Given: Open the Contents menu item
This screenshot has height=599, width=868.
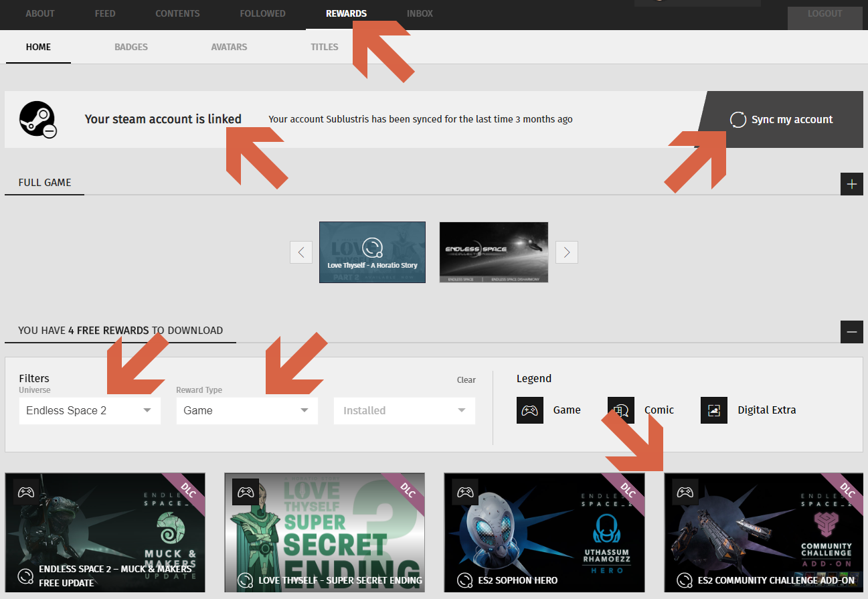Looking at the screenshot, I should point(177,13).
